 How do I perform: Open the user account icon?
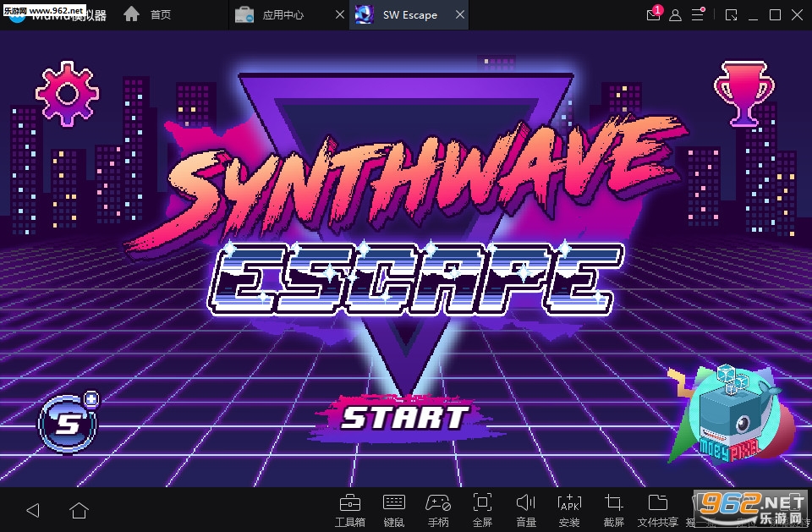[x=675, y=15]
